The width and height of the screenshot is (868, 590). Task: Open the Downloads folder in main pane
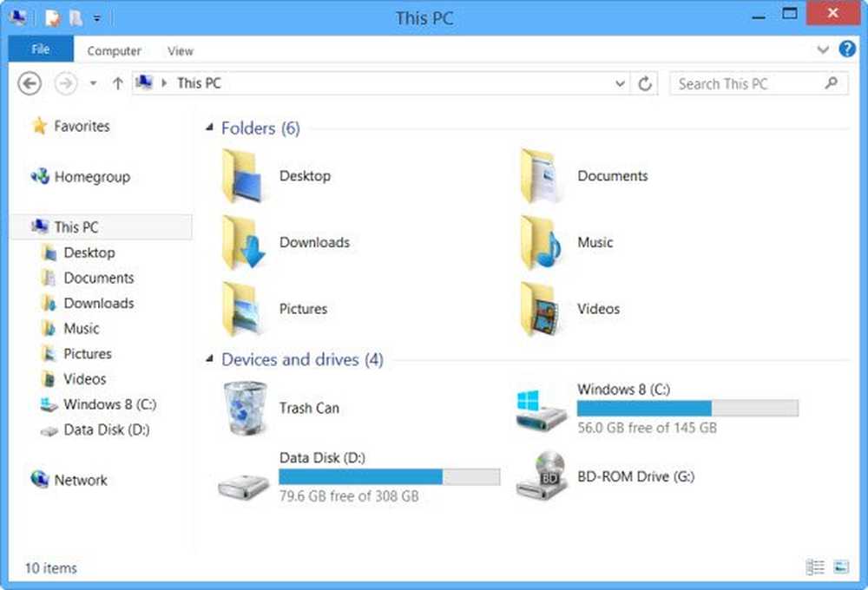coord(241,243)
